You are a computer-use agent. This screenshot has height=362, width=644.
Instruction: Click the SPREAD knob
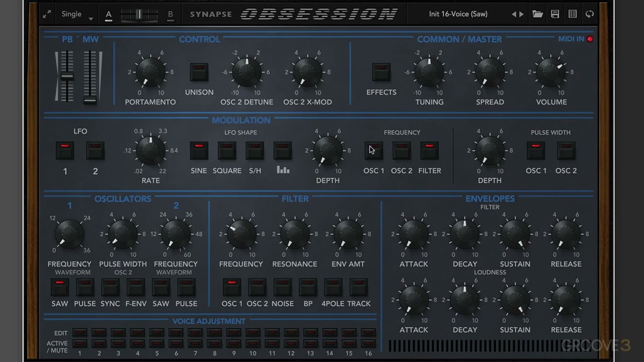[490, 72]
